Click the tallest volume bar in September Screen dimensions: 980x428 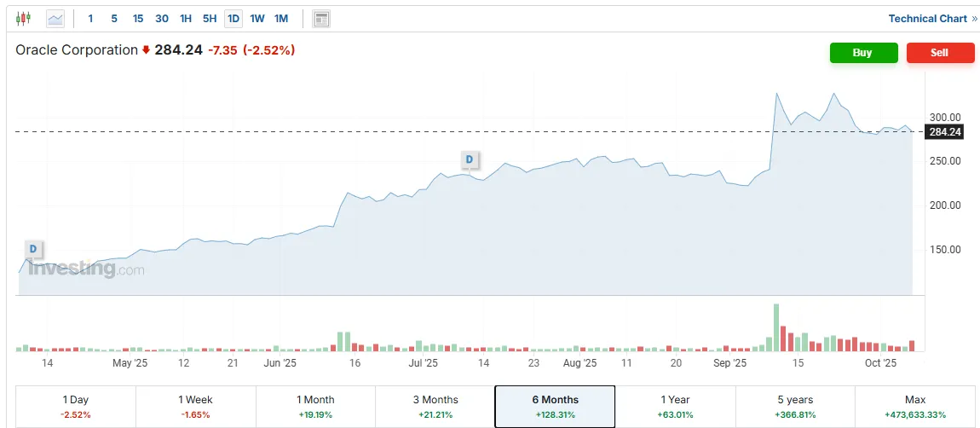pos(776,327)
